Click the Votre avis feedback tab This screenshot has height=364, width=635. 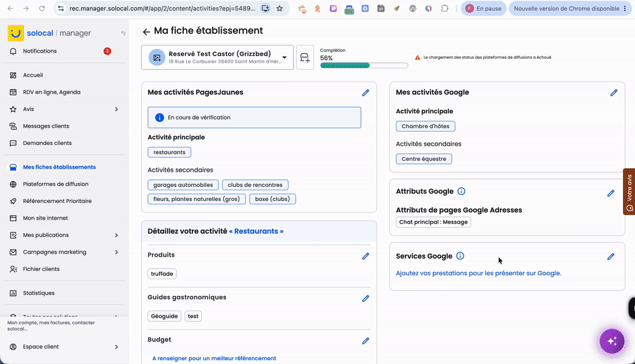click(x=629, y=192)
